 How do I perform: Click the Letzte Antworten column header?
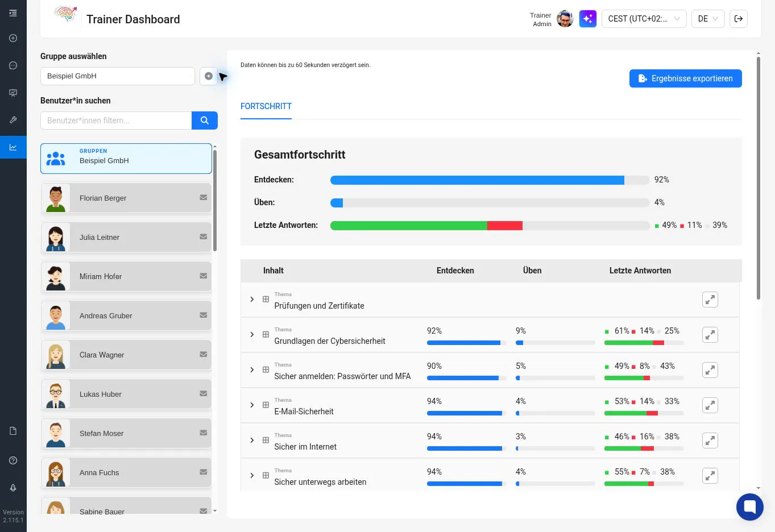click(x=640, y=271)
